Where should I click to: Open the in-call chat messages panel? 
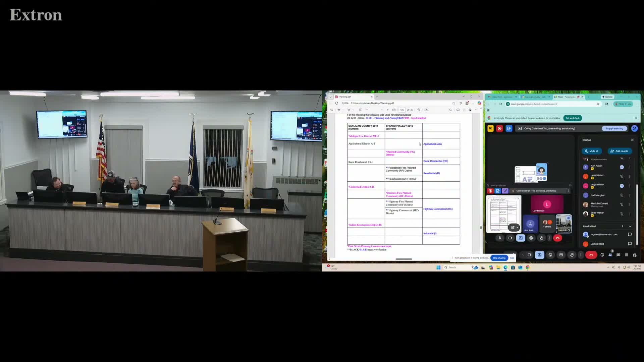pyautogui.click(x=619, y=255)
